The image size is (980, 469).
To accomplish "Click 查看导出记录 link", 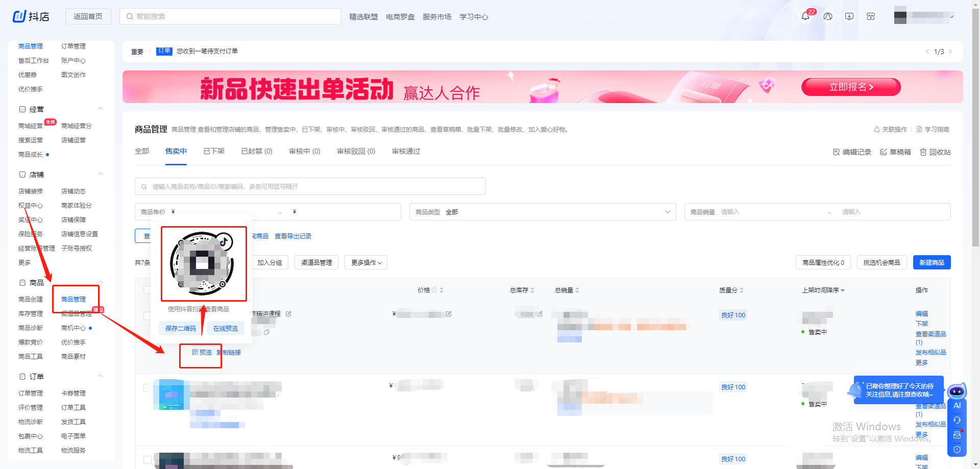I will [293, 236].
